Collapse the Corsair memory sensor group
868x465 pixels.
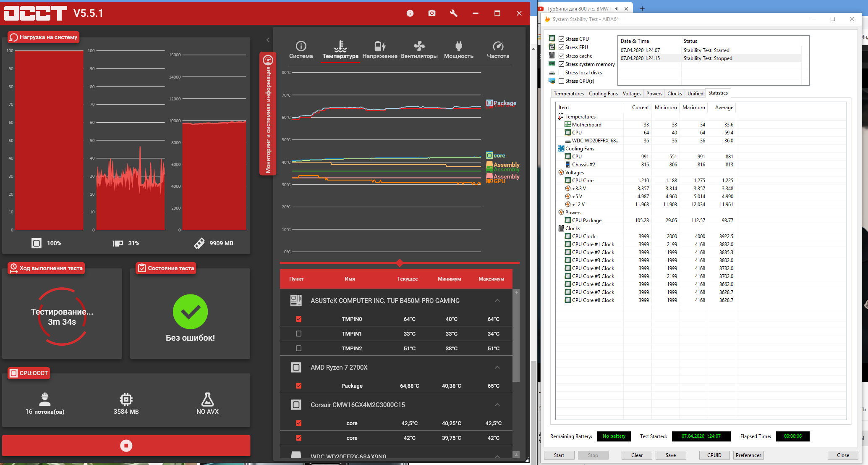(x=497, y=405)
